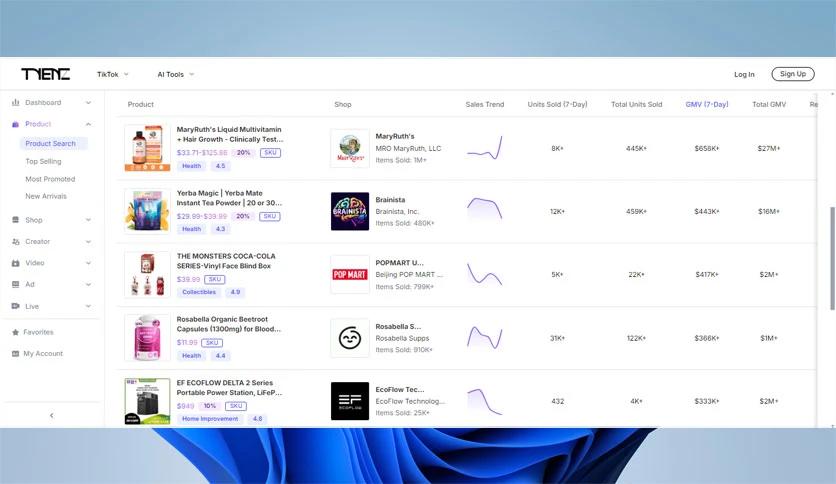Image resolution: width=836 pixels, height=484 pixels.
Task: Click SKU badge on Monsters Coca-Cola product
Action: [215, 279]
